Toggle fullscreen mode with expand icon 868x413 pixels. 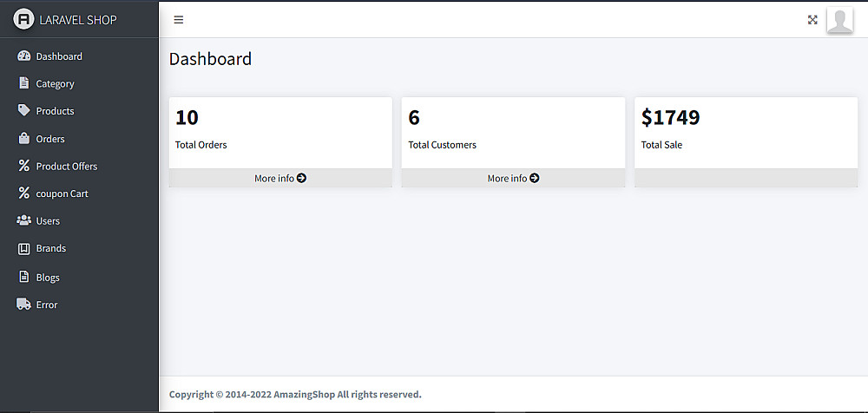coord(812,20)
